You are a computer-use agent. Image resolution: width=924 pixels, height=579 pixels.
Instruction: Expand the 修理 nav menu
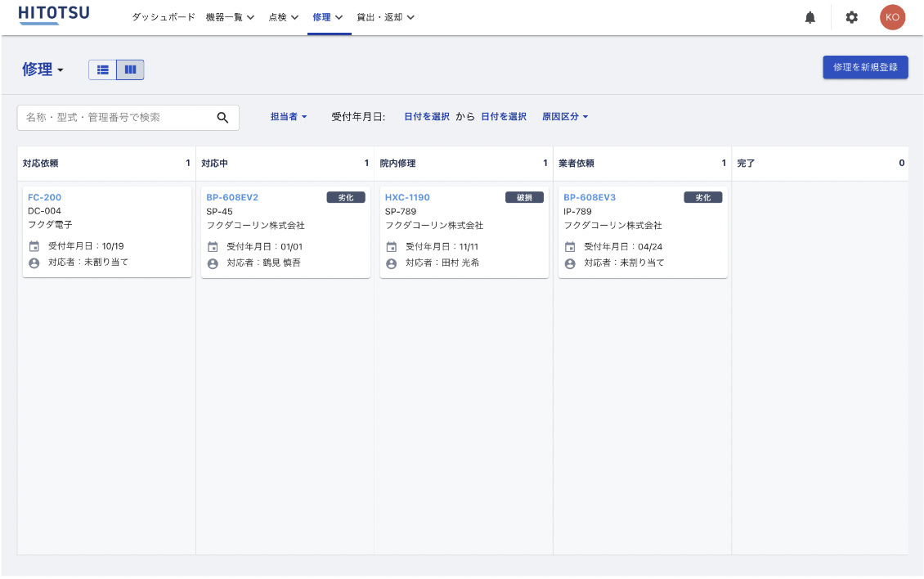point(328,17)
